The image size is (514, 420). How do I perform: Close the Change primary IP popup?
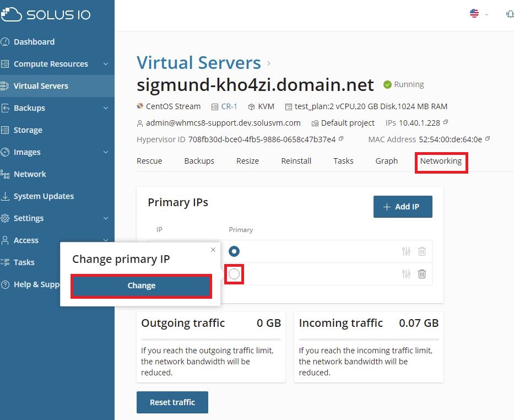(213, 250)
